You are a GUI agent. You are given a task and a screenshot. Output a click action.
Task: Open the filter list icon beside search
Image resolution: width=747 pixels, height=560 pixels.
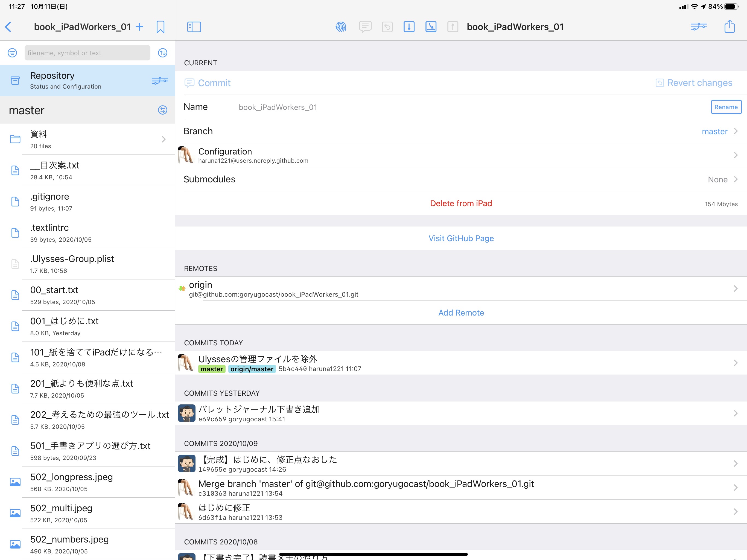(12, 53)
